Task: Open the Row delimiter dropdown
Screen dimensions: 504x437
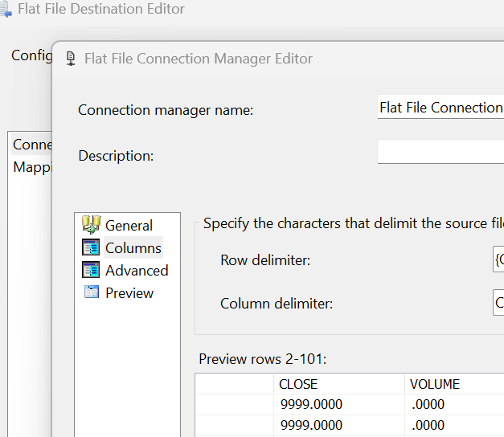Action: pyautogui.click(x=498, y=260)
